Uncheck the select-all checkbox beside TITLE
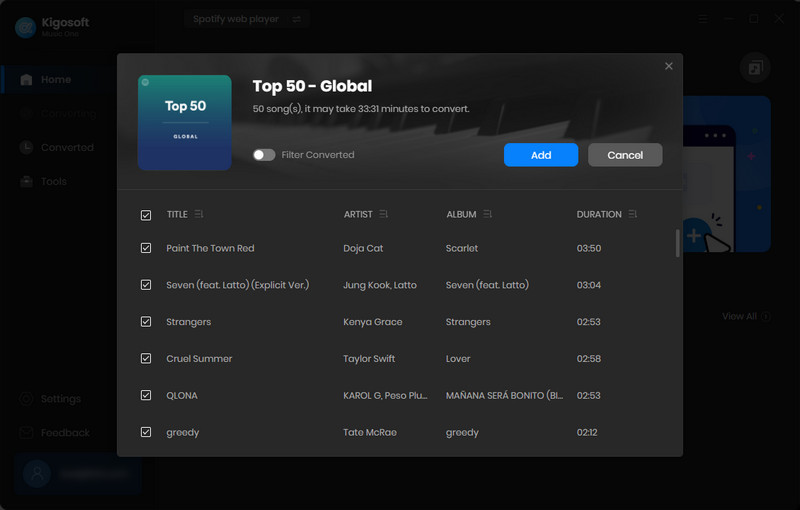Screen dimensions: 800x510 point(146,215)
